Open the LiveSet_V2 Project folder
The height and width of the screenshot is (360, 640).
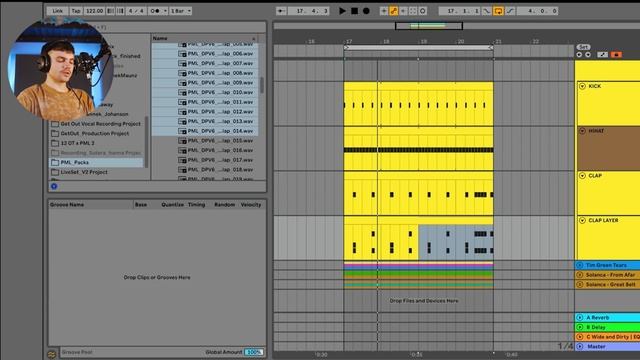[x=97, y=172]
